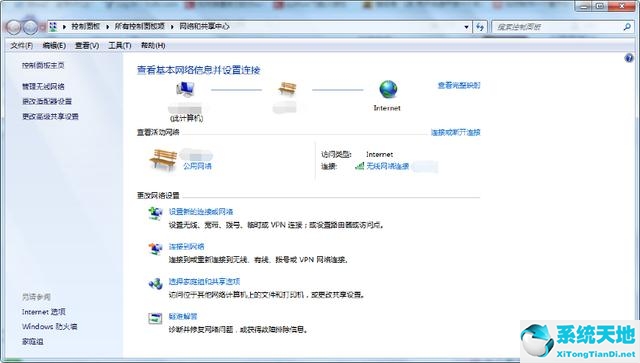Click 查看完整映射 link
This screenshot has height=363, width=640.
point(459,85)
